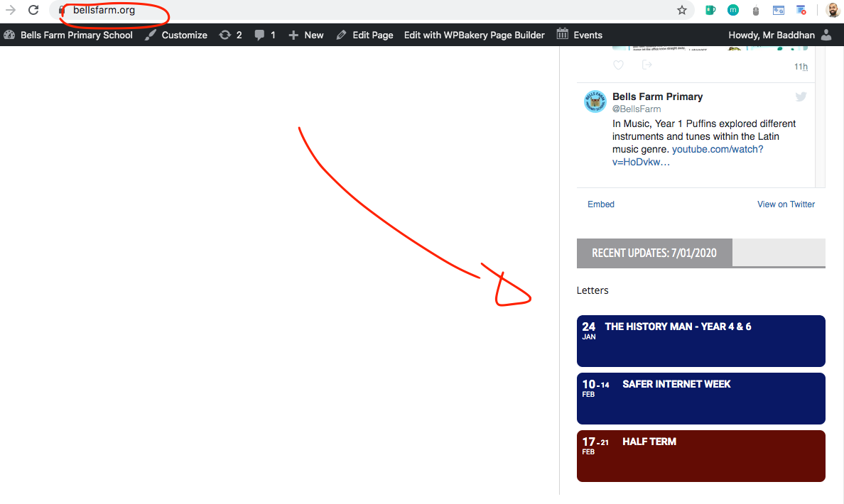Image resolution: width=844 pixels, height=504 pixels.
Task: Open the teal 'm' extension icon
Action: [732, 11]
